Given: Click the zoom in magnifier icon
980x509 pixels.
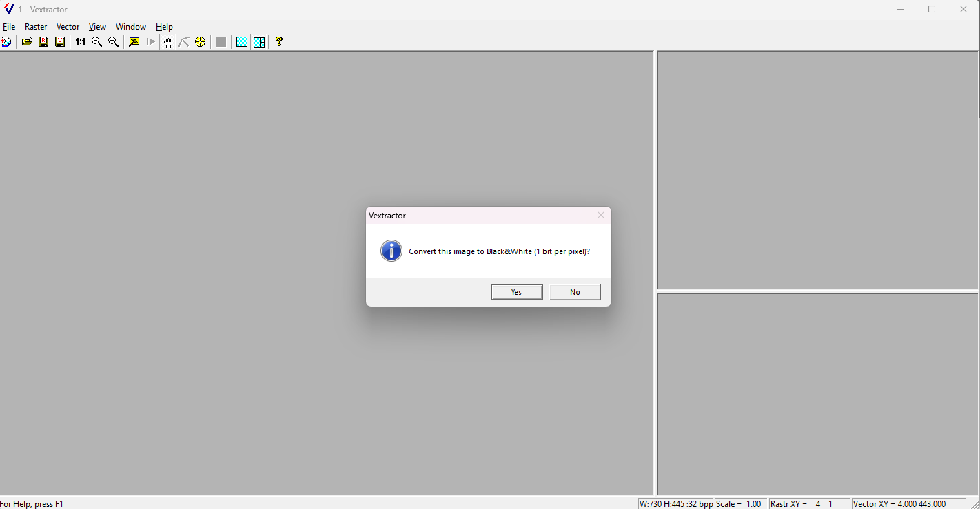Looking at the screenshot, I should click(114, 42).
